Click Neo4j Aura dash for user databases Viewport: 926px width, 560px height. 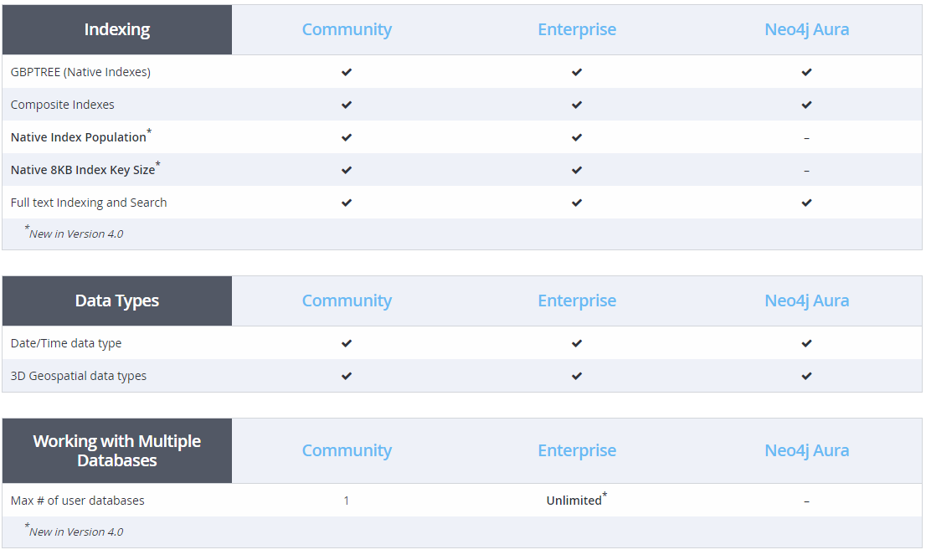click(x=807, y=501)
